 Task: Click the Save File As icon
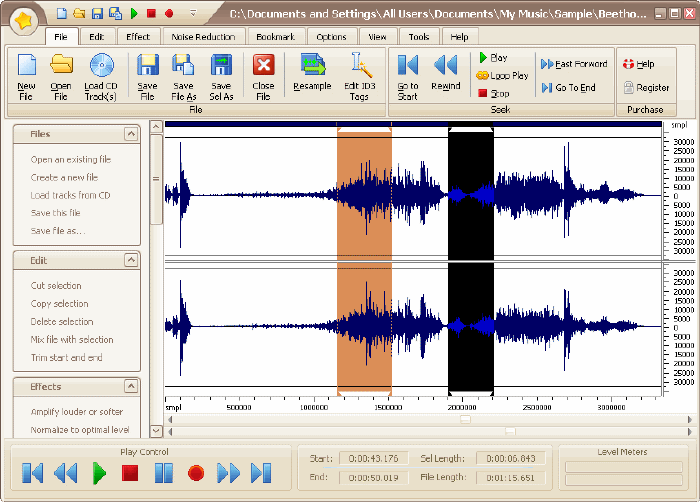click(183, 65)
